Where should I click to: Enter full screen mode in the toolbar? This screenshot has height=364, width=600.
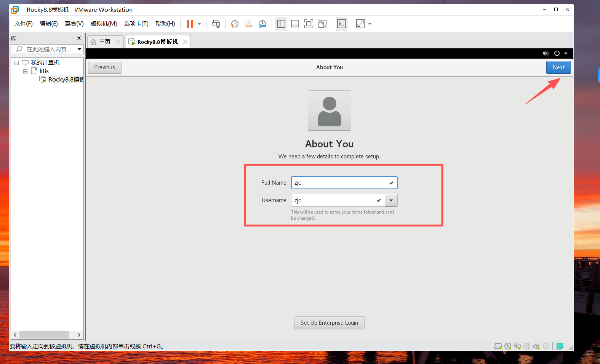coord(309,24)
